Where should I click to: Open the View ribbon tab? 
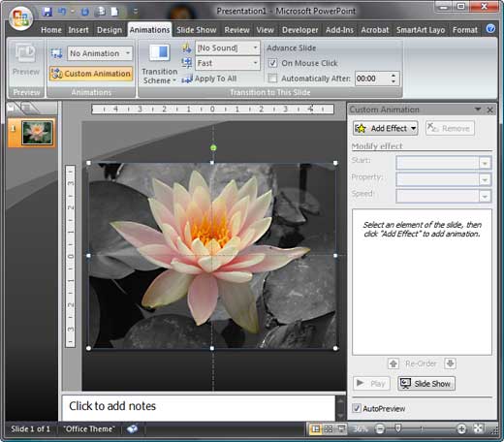coord(265,30)
